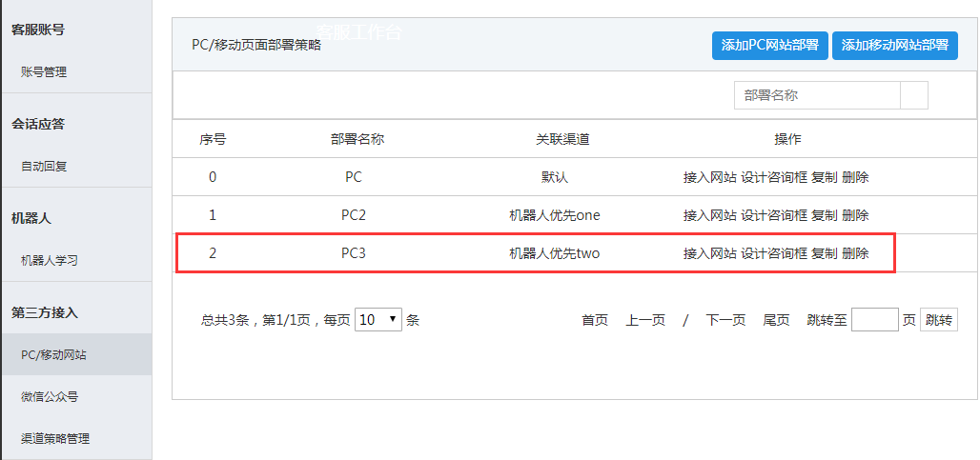Click the 添加PC网站部署 button
This screenshot has height=460, width=980.
point(769,46)
